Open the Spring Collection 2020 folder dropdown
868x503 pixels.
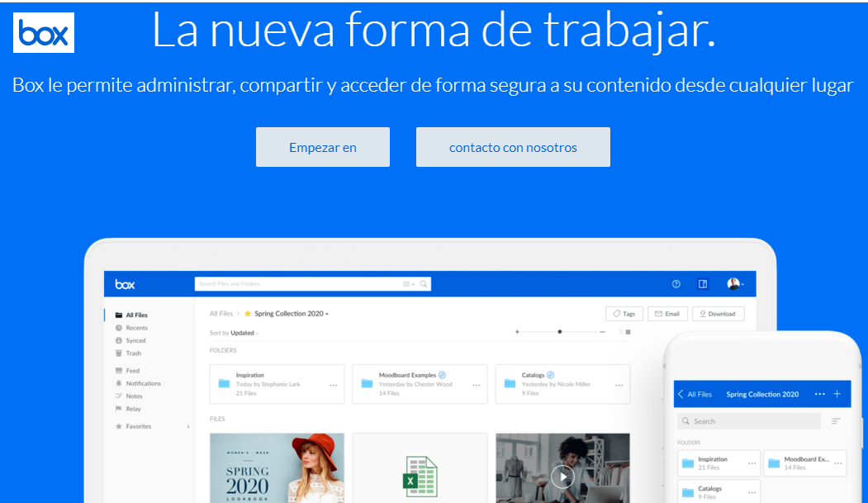click(292, 314)
